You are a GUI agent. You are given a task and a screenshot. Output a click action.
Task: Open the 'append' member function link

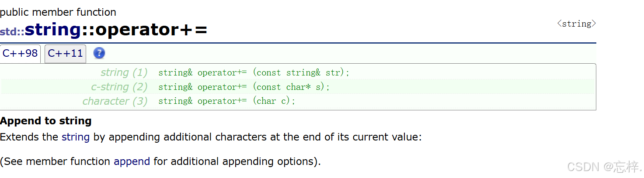click(x=132, y=161)
